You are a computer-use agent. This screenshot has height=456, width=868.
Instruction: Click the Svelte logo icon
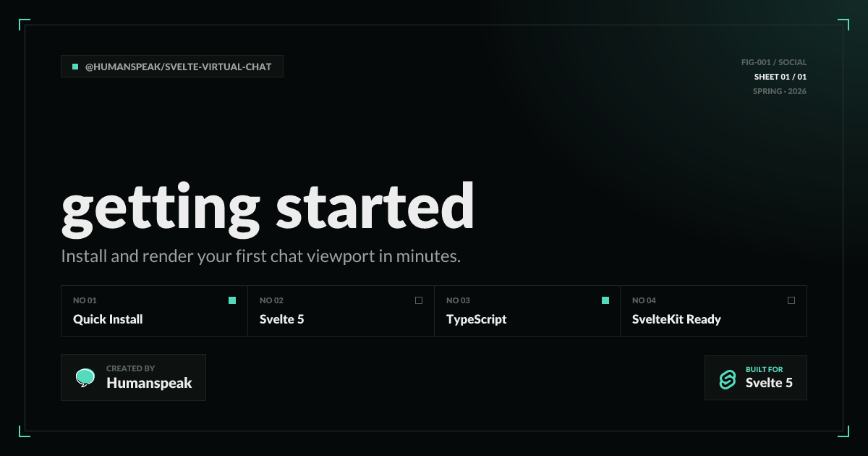tap(728, 379)
